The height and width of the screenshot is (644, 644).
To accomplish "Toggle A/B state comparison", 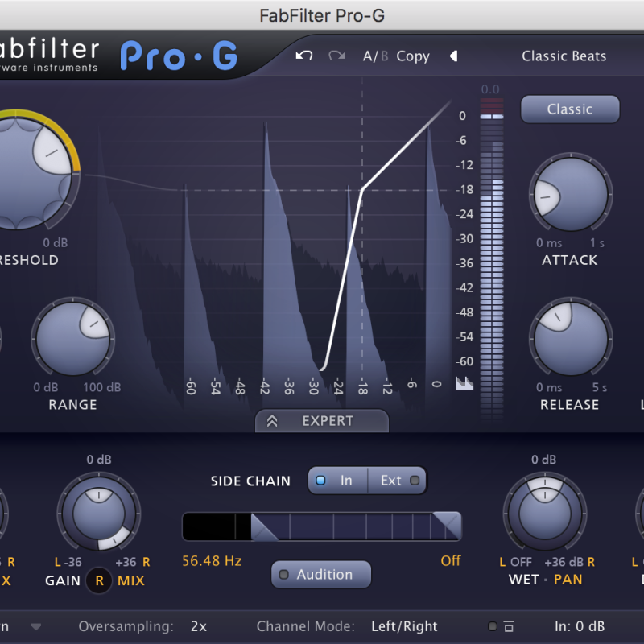I will tap(375, 56).
